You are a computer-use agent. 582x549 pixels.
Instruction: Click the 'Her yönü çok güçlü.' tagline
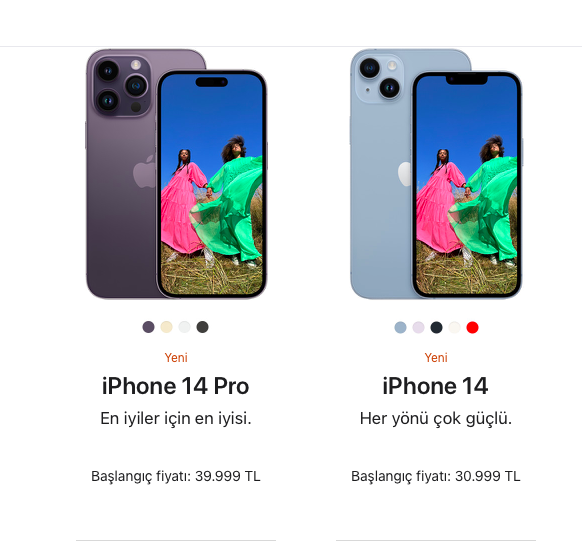click(436, 419)
